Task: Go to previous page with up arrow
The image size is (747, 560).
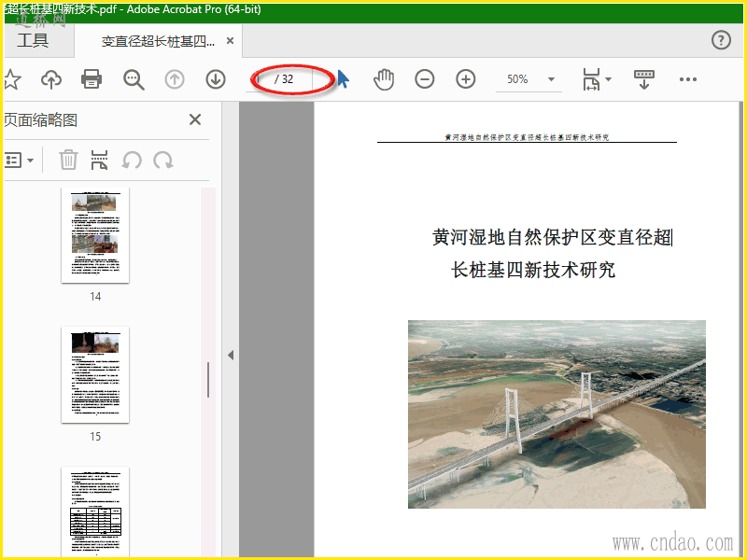Action: pos(175,79)
